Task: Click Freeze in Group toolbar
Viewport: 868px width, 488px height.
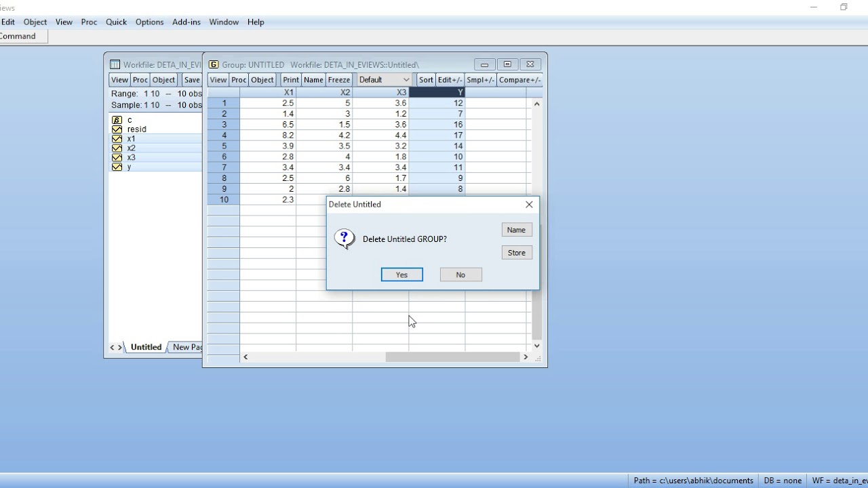Action: click(339, 80)
